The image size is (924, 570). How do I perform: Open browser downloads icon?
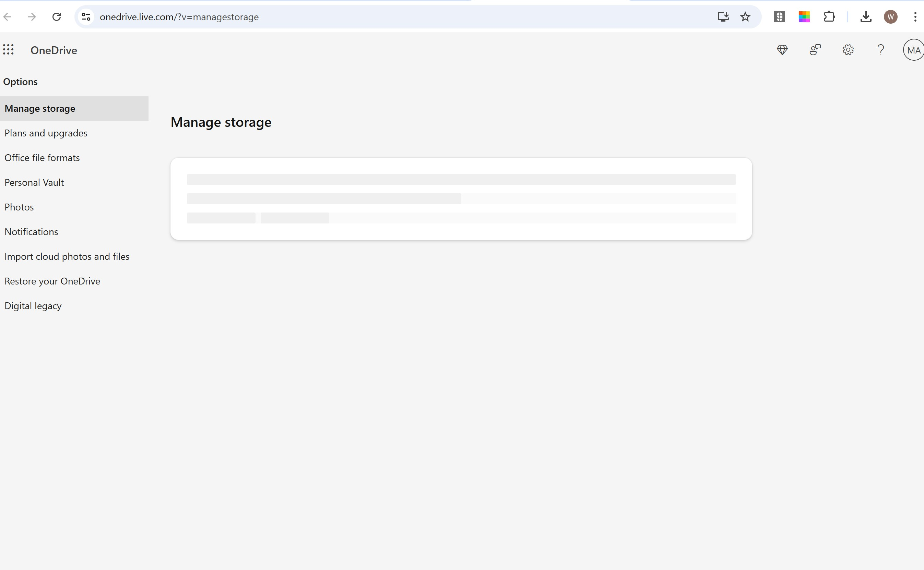tap(866, 17)
